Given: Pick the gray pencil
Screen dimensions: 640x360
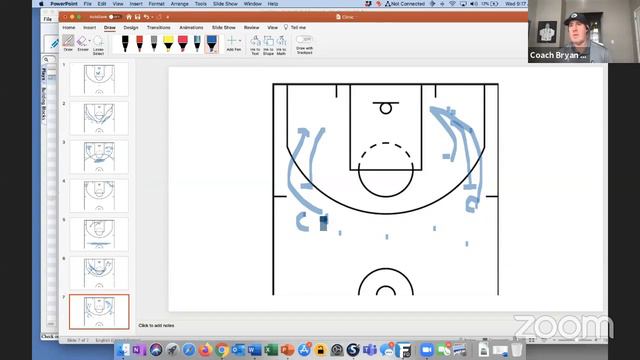Looking at the screenshot, I should click(154, 43).
